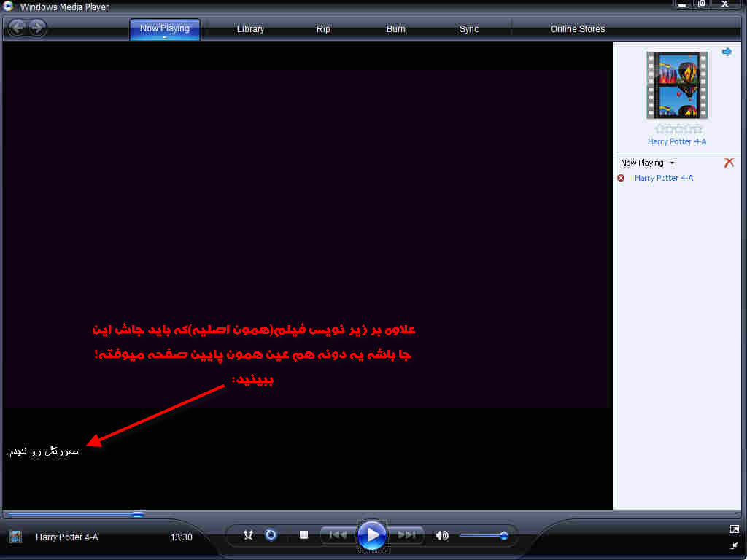Screen dimensions: 747x560
Task: Click the large Play button
Action: (x=371, y=536)
